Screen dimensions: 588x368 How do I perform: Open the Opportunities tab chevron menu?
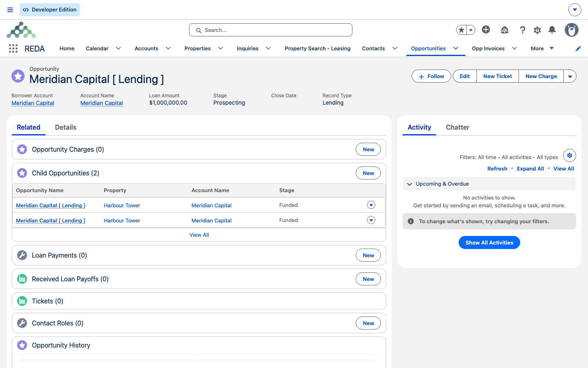pyautogui.click(x=456, y=48)
